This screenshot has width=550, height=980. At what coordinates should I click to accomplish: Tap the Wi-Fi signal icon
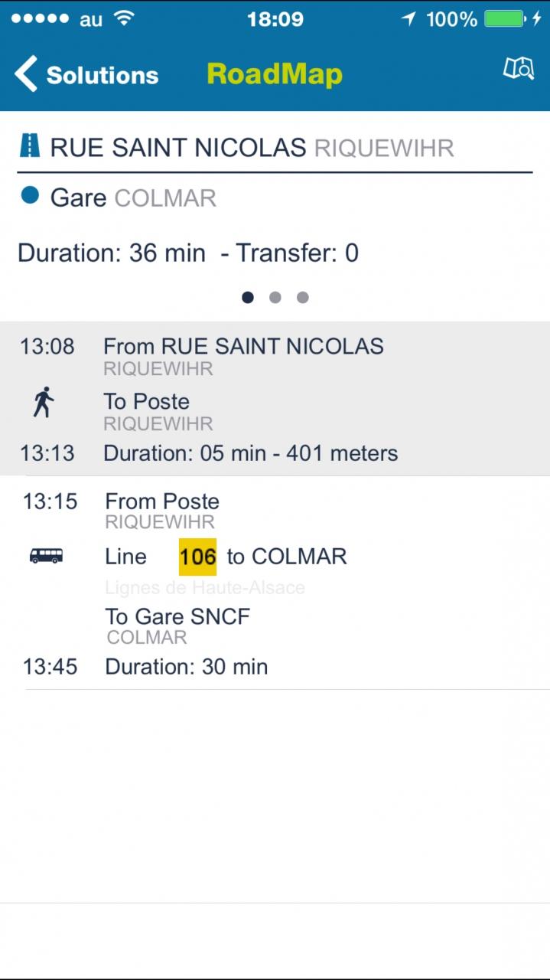(124, 19)
